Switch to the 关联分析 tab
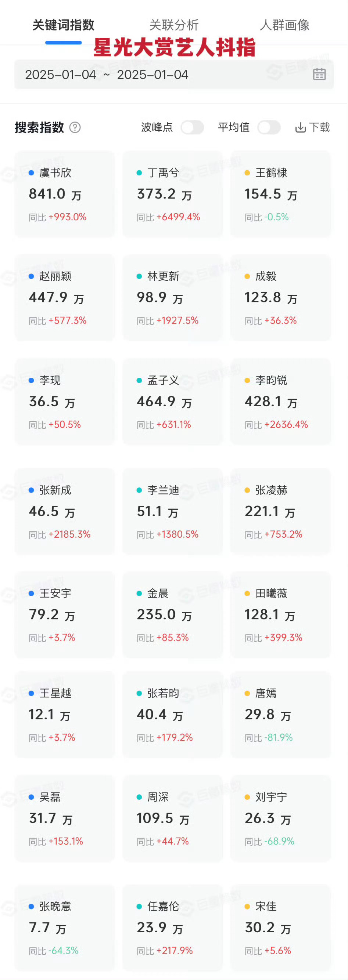348x980 pixels. point(173,25)
